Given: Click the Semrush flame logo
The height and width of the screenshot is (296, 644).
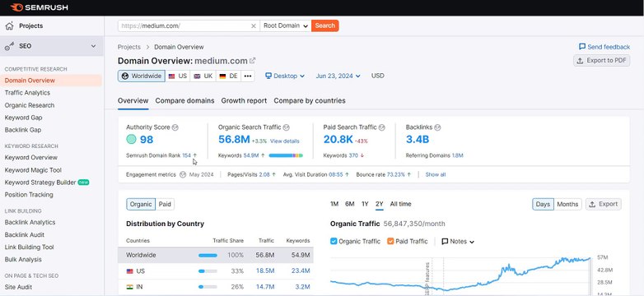Looking at the screenshot, I should (x=16, y=7).
